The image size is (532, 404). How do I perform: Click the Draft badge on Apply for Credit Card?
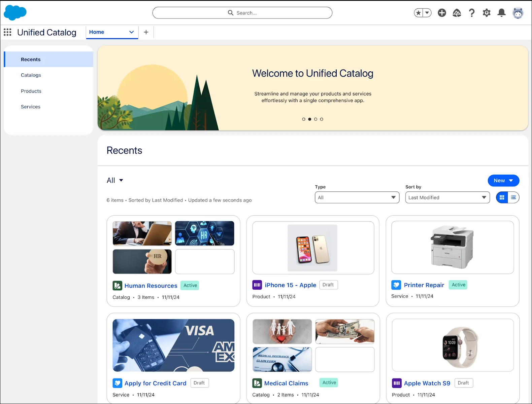pyautogui.click(x=199, y=383)
